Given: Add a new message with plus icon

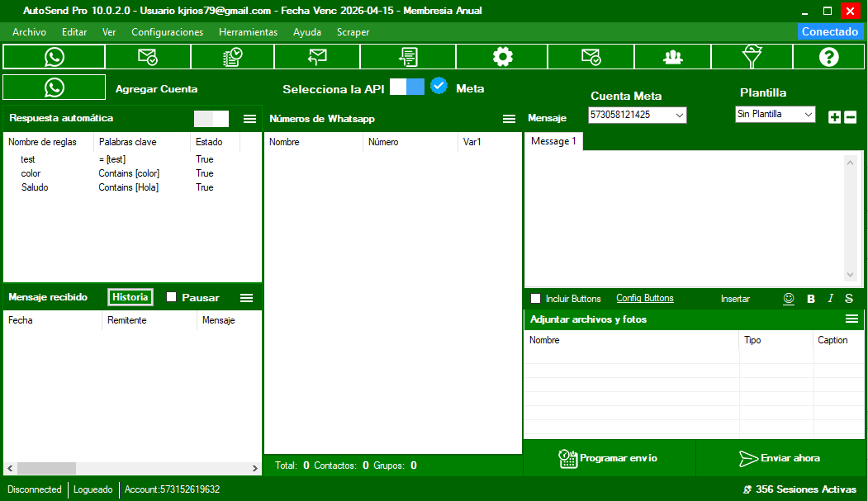Looking at the screenshot, I should pyautogui.click(x=834, y=117).
